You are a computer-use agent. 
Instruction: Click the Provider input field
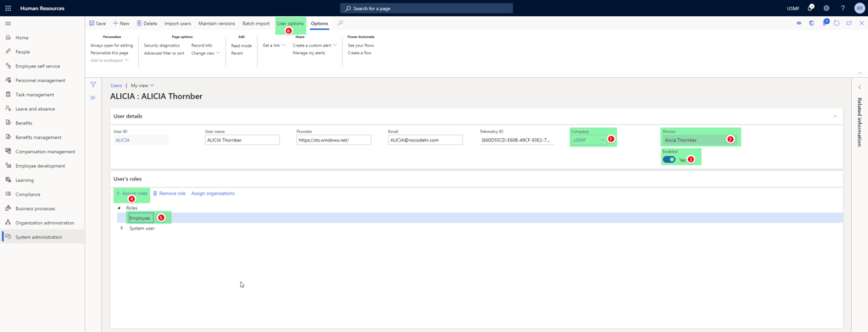point(334,140)
